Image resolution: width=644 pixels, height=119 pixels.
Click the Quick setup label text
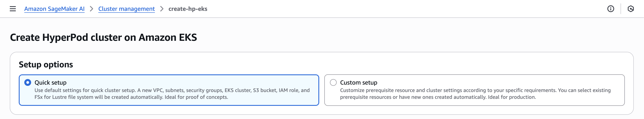[51, 82]
